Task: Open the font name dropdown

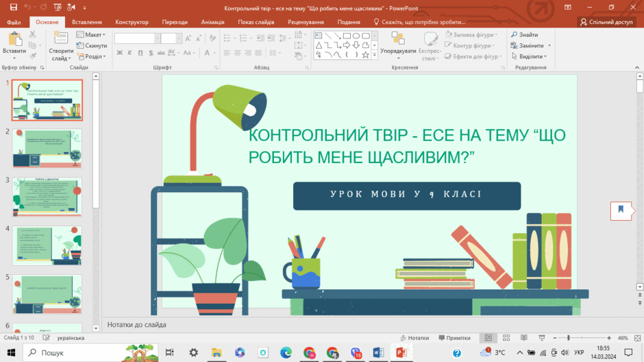Action: [x=157, y=38]
